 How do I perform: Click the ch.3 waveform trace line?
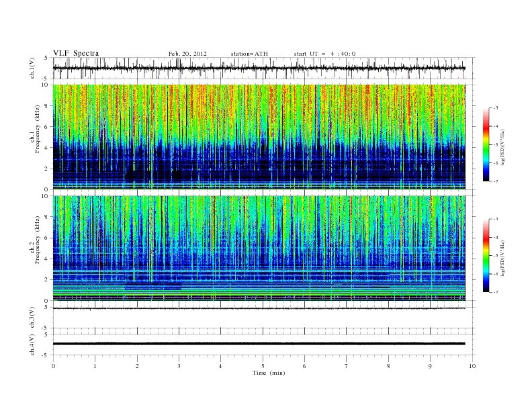point(259,309)
